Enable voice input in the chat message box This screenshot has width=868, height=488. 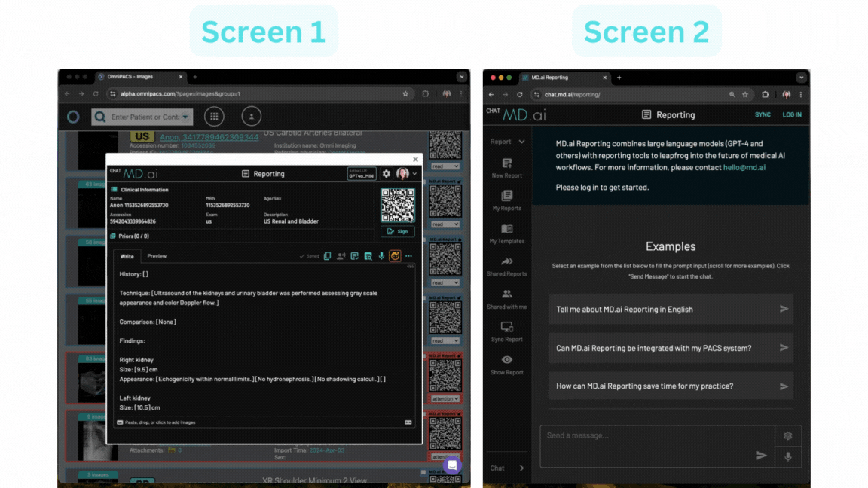[x=788, y=456]
